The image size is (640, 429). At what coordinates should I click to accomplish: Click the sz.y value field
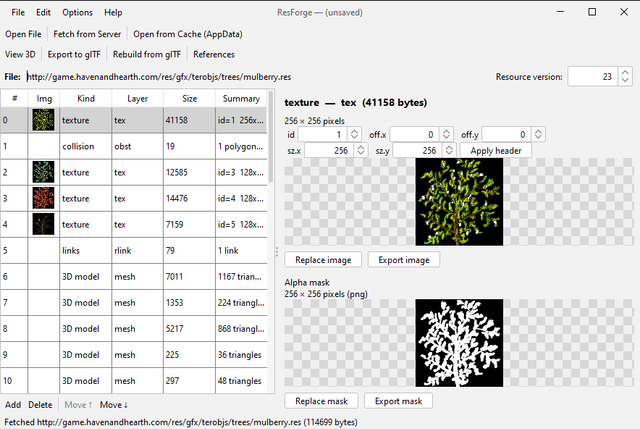(418, 150)
